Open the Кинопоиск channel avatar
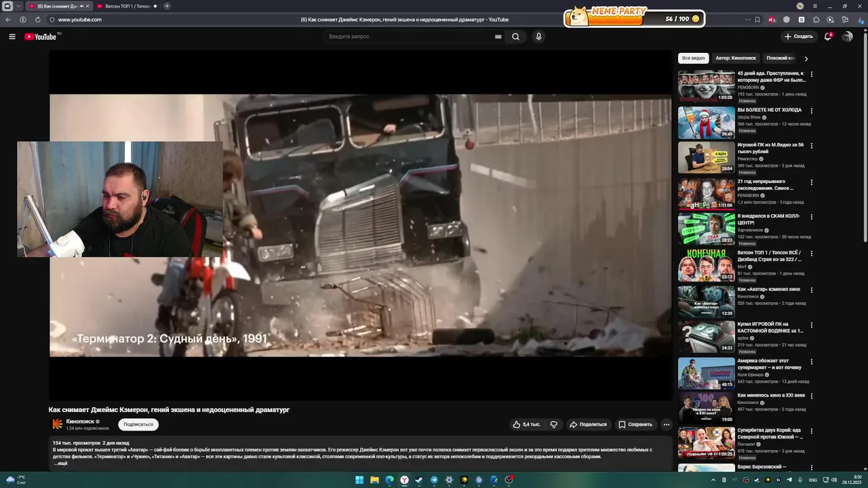The width and height of the screenshot is (868, 488). click(58, 424)
